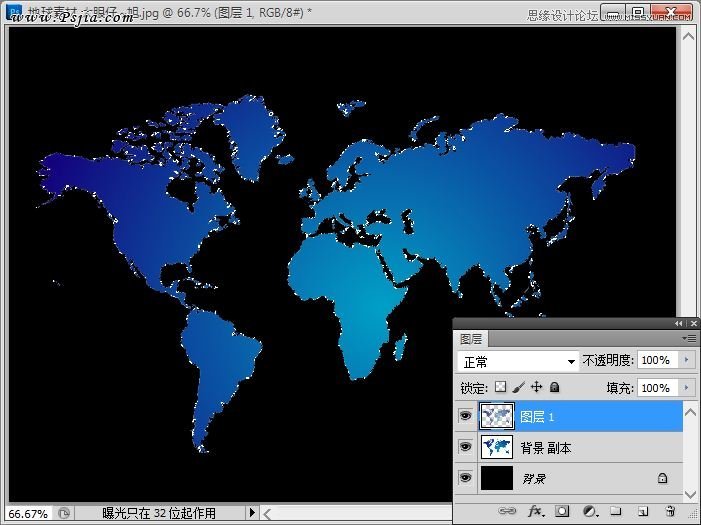Open the status bar options triangle arrow
The height and width of the screenshot is (525, 701).
coord(252,512)
